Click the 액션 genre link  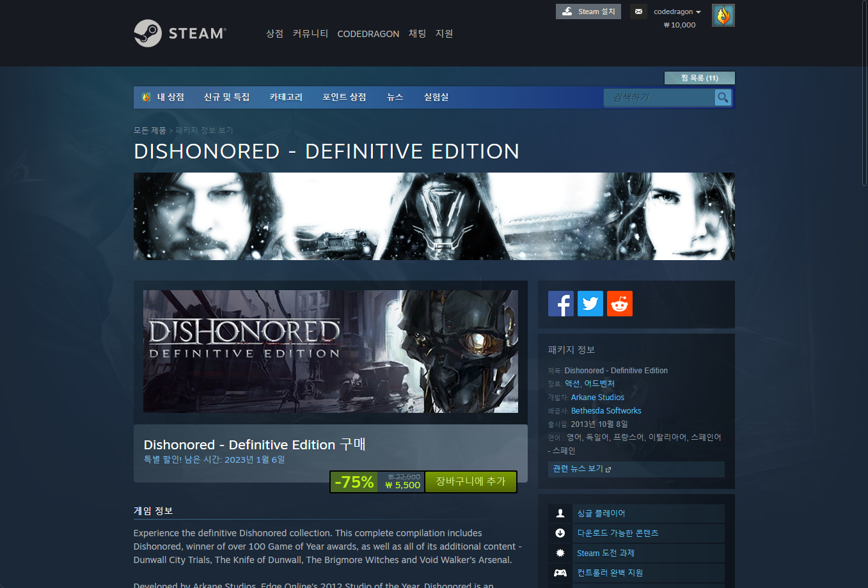[572, 383]
